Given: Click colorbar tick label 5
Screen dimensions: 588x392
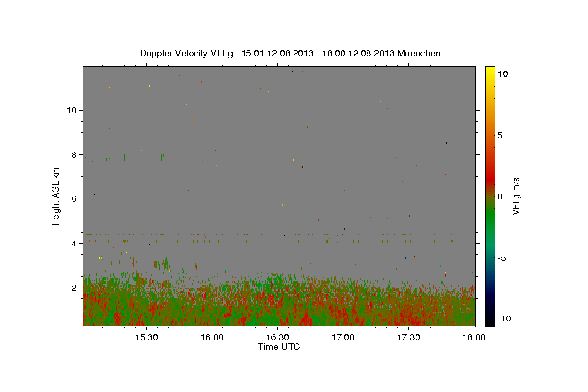Looking at the screenshot, I should click(500, 135).
